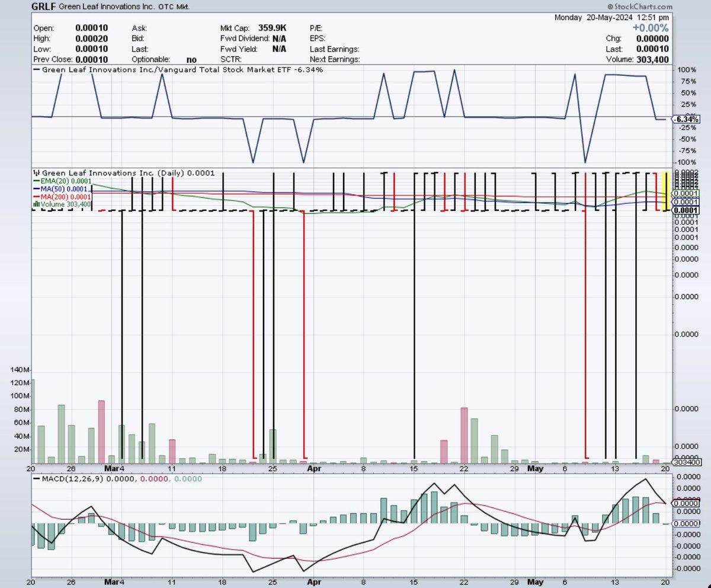Select the Green Leaf Innovations (Daily) legend
This screenshot has height=588, width=711.
124,174
